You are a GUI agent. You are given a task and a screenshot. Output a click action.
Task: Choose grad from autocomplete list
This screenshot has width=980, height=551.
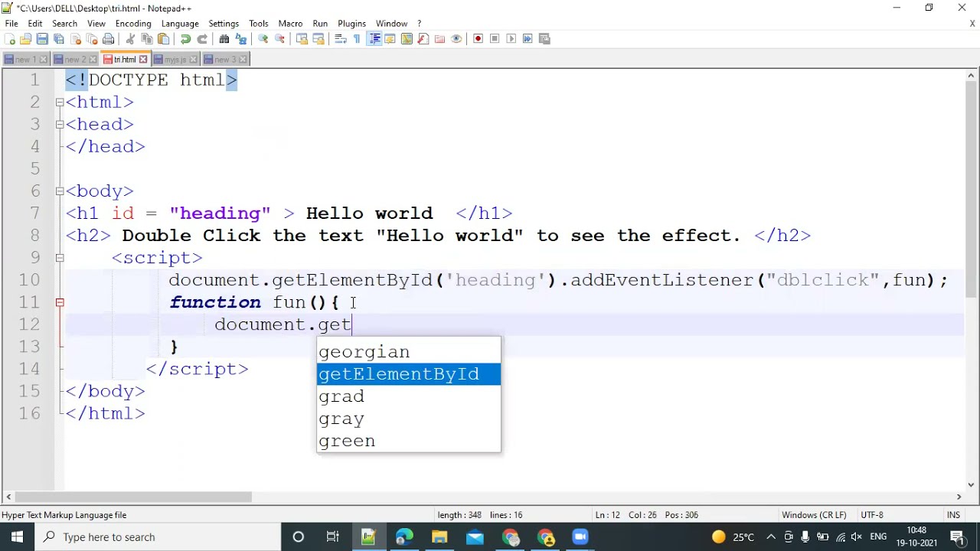click(409, 396)
